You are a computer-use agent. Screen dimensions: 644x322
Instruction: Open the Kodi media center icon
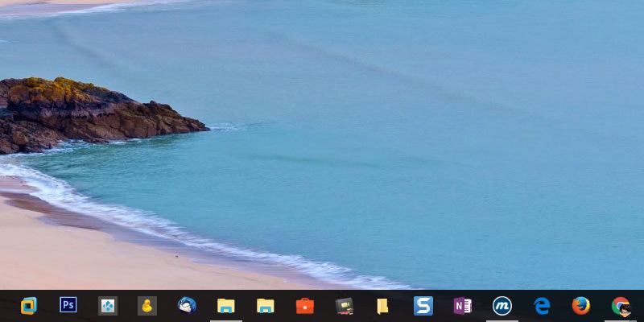click(108, 306)
